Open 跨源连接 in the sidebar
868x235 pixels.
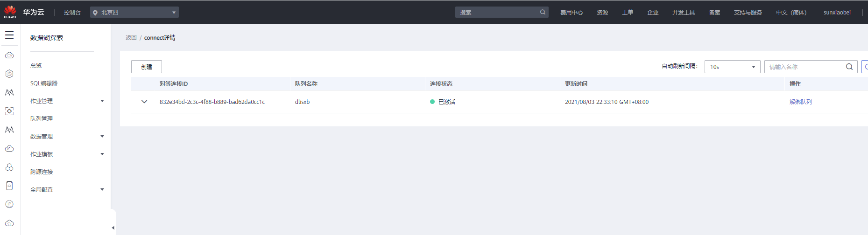point(42,172)
